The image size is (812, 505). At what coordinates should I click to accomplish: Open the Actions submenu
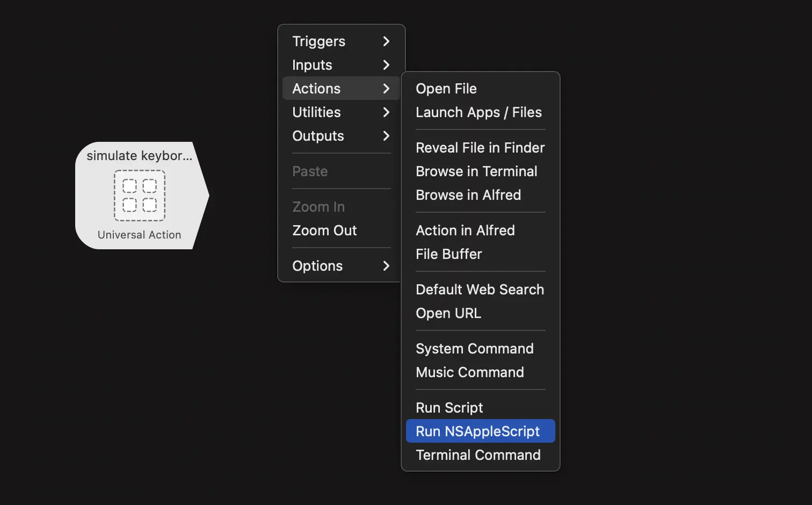[341, 89]
